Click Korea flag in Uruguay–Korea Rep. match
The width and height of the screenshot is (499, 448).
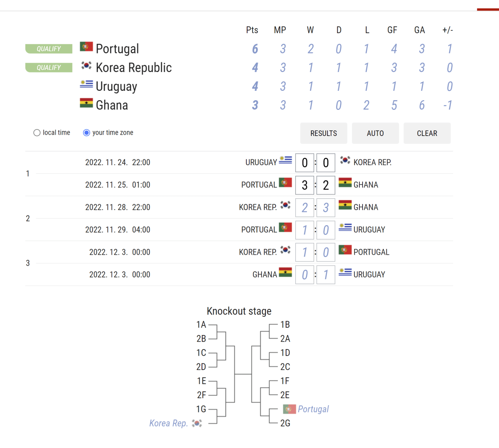pos(345,160)
